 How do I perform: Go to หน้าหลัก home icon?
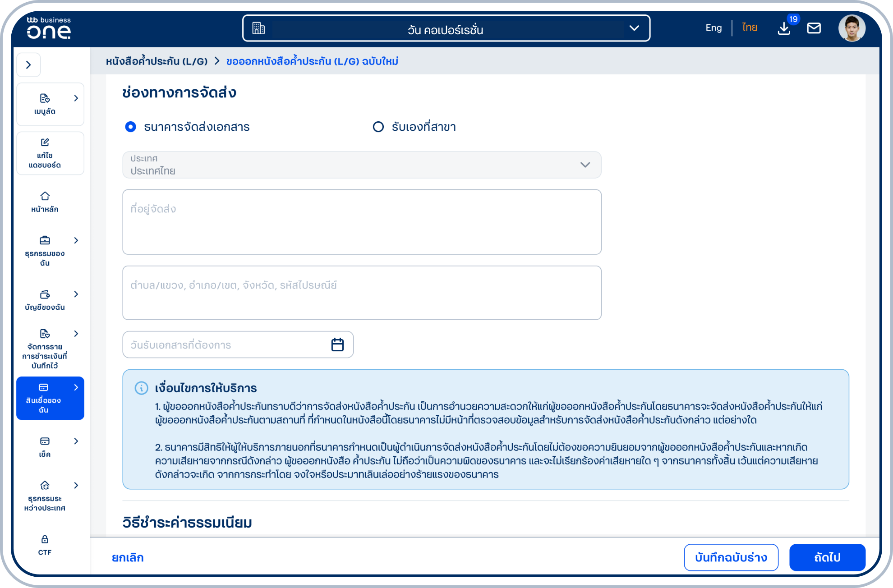[45, 197]
